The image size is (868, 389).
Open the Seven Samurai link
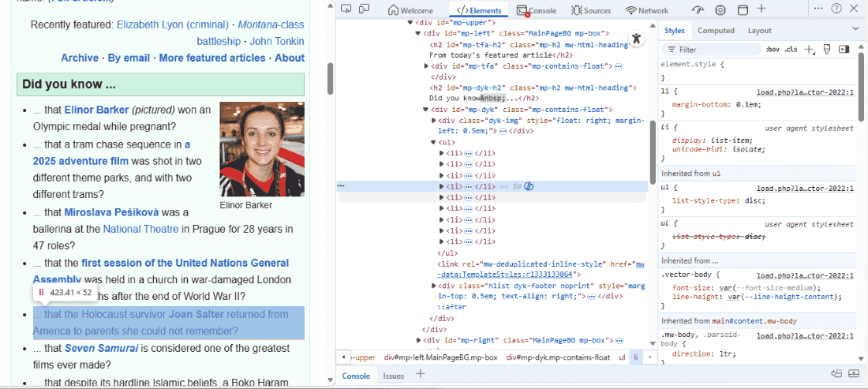[101, 348]
